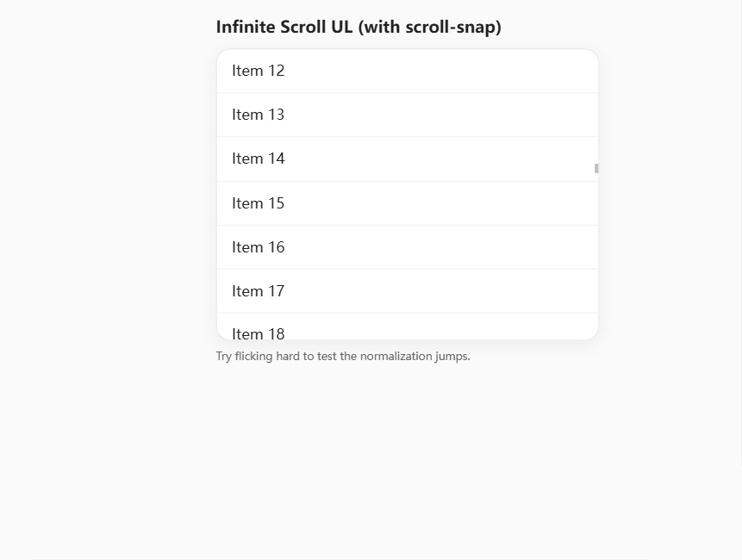Screen dimensions: 742x560
Task: Click partially visible Item 18 entry
Action: 258,332
